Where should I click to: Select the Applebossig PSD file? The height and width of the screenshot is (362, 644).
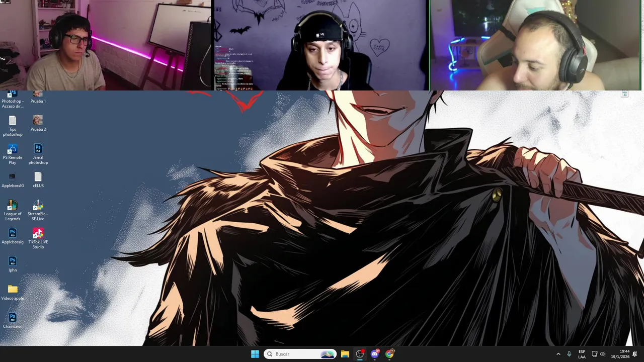coord(13,236)
